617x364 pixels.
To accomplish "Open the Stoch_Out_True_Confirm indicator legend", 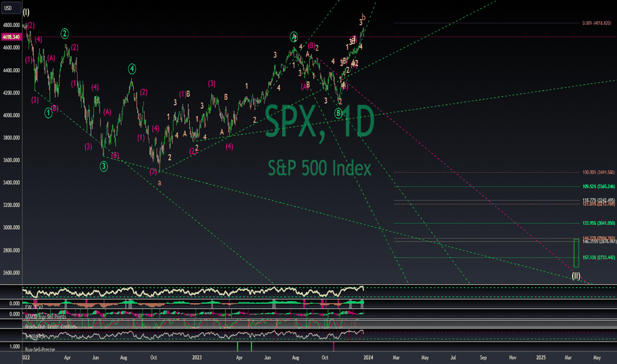I will point(50,327).
